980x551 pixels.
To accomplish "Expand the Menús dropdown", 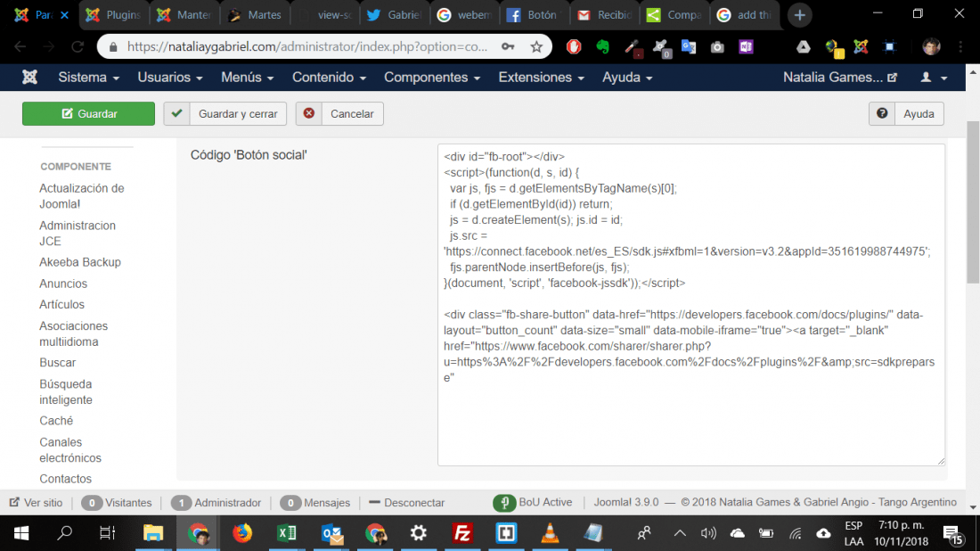I will coord(248,78).
